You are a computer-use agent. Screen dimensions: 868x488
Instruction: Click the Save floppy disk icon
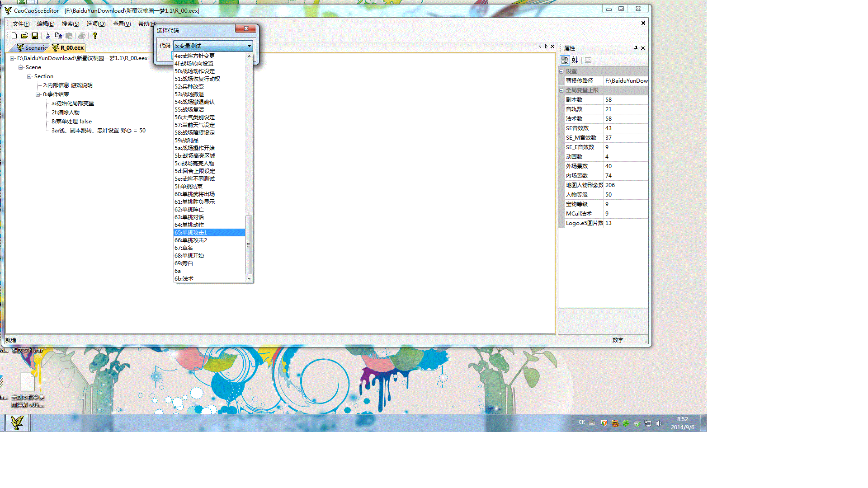(35, 36)
